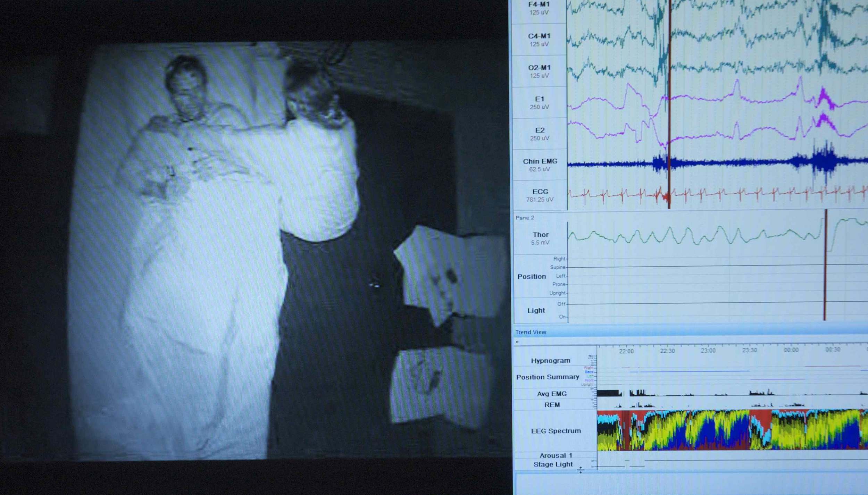This screenshot has height=495, width=868.
Task: Click the red cursor line in EEG pane
Action: click(669, 104)
